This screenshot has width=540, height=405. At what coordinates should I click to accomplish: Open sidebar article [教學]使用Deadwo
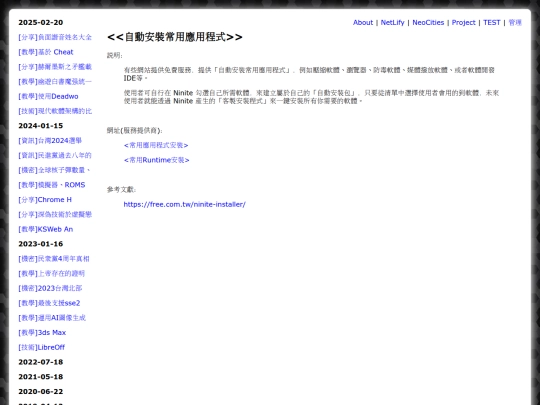pos(48,96)
